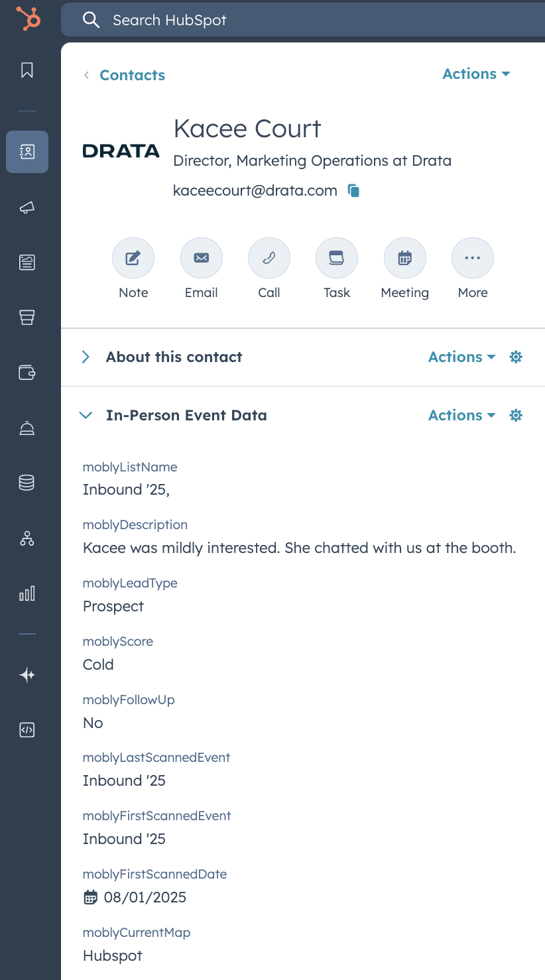Click the moblyFollowUp property label
The width and height of the screenshot is (545, 980).
(129, 700)
